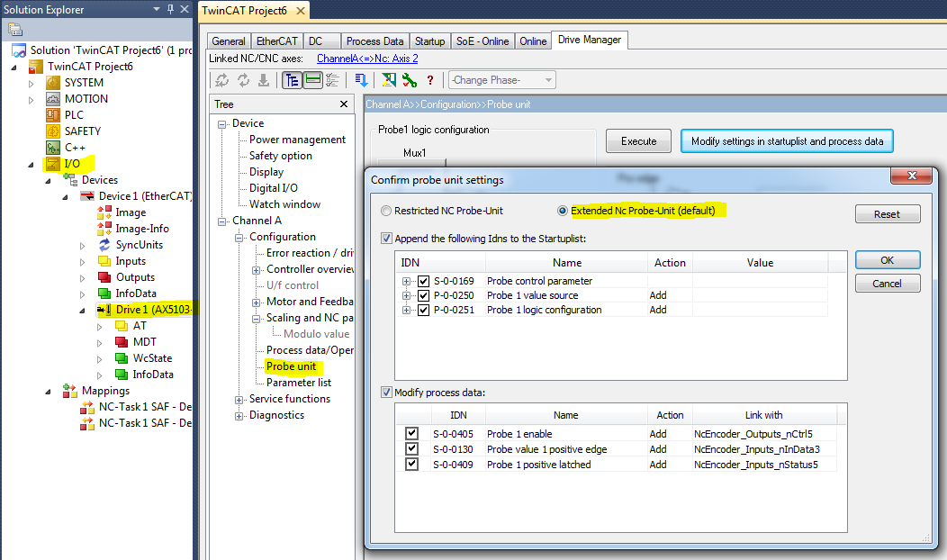
Task: Select Restricted NC Probe-Unit radio button
Action: [x=386, y=211]
